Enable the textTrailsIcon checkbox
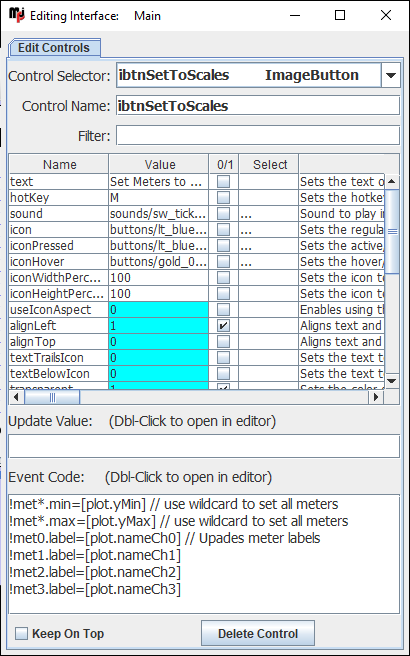This screenshot has width=410, height=656. (223, 358)
